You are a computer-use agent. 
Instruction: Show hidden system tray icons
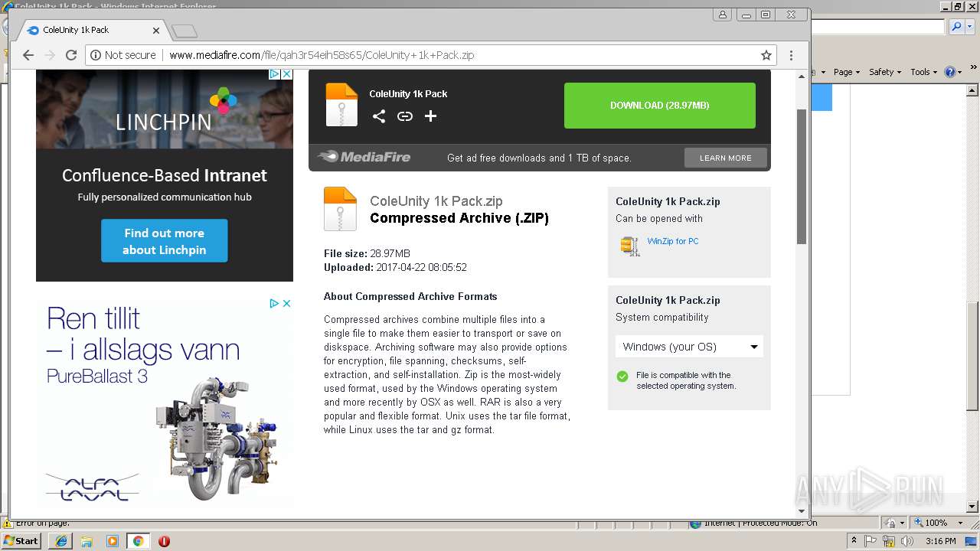coord(854,541)
